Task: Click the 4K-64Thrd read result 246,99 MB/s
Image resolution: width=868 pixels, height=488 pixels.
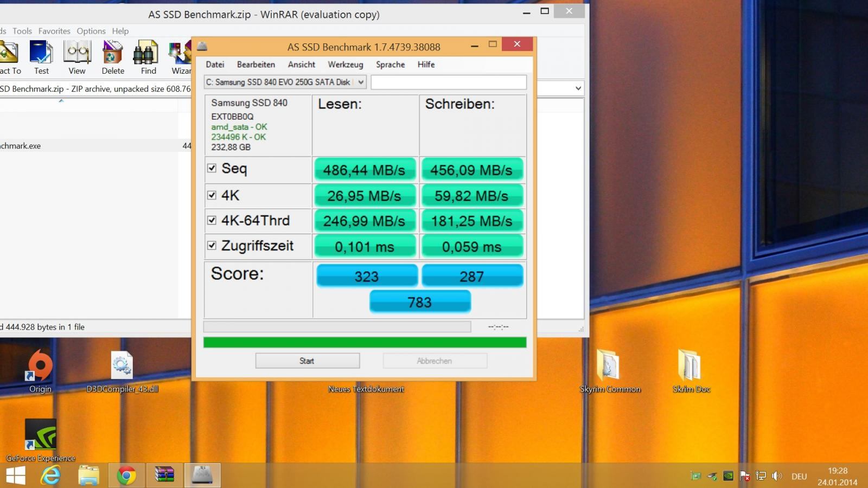Action: coord(365,221)
